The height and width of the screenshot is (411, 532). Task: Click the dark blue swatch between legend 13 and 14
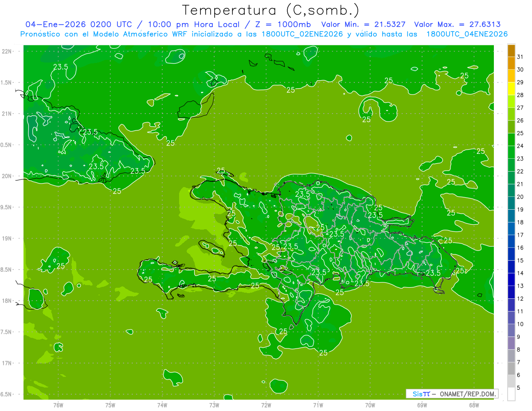(x=511, y=279)
